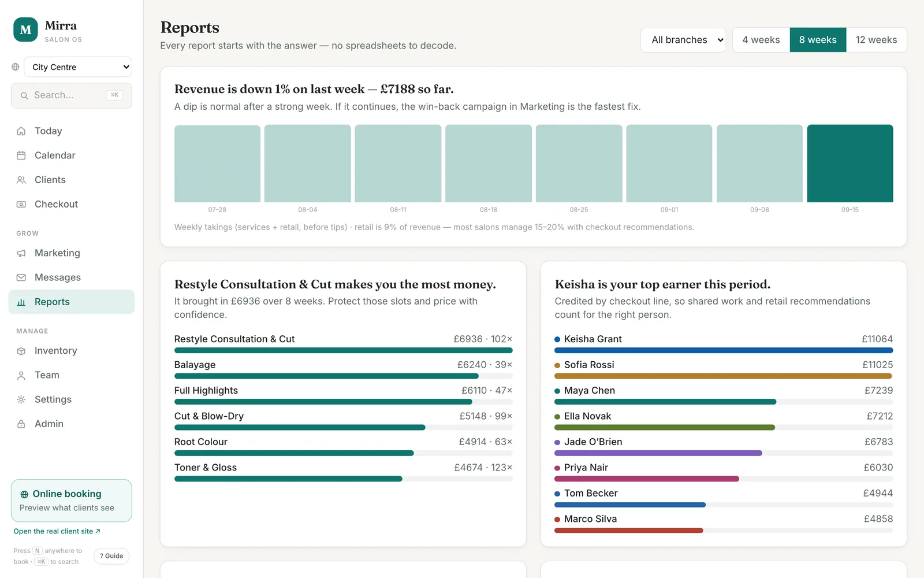924x578 pixels.
Task: Go to Today page
Action: (72, 131)
